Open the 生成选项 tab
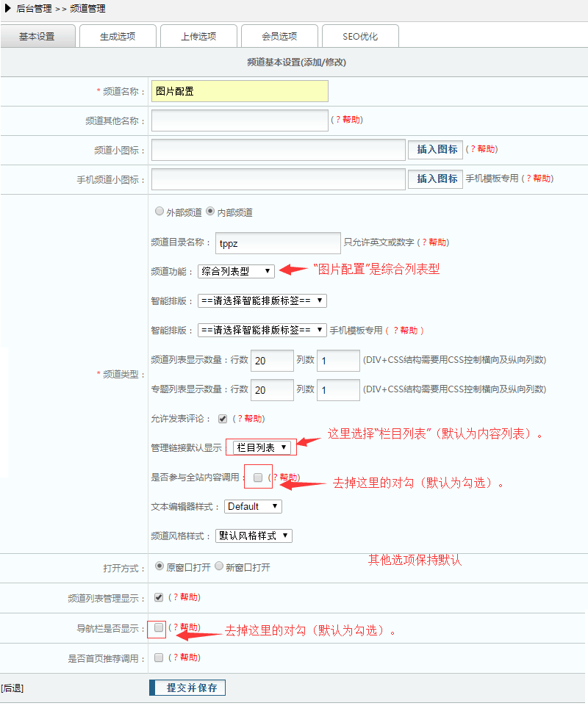This screenshot has width=588, height=706. (x=118, y=36)
